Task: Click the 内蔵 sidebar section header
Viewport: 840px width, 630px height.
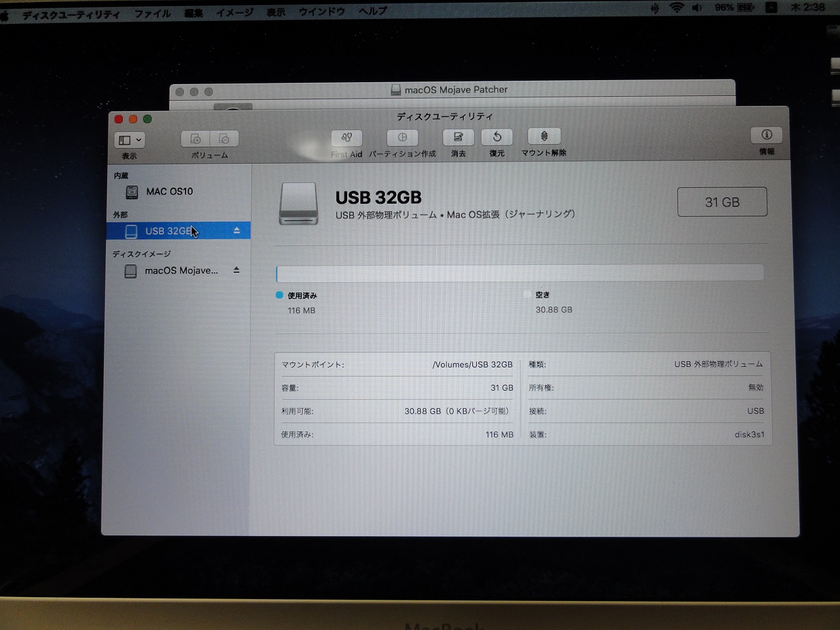Action: (121, 176)
